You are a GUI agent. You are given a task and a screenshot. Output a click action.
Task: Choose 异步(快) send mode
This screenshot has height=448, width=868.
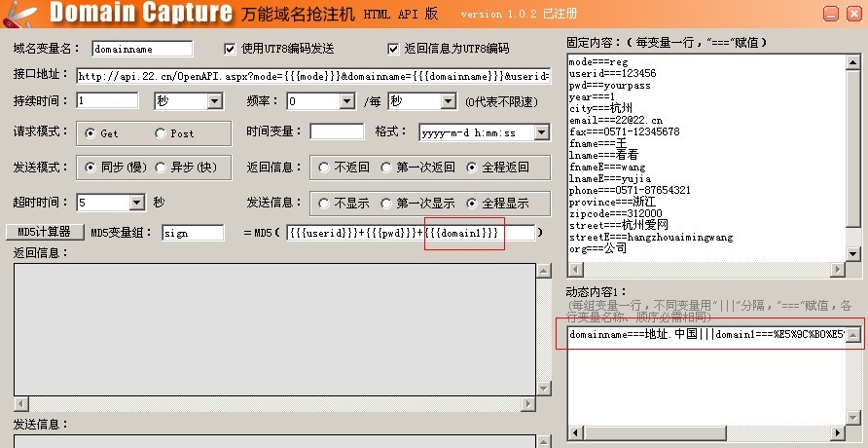pos(161,168)
